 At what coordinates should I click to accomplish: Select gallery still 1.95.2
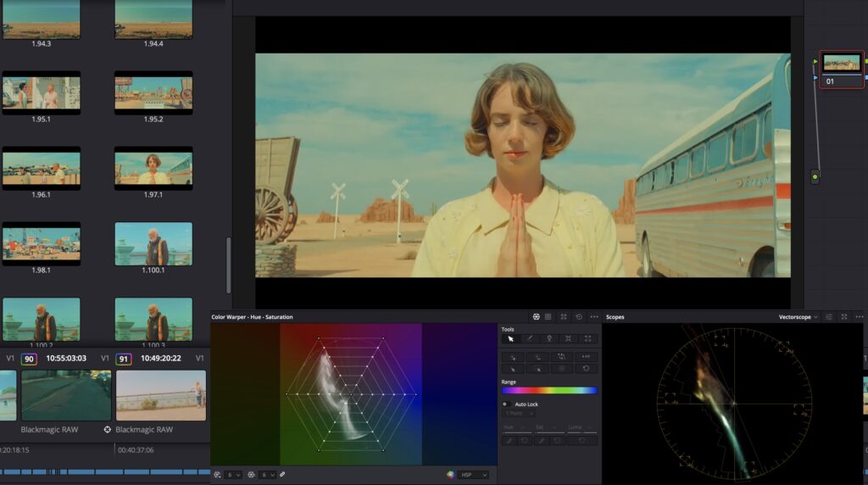[x=154, y=92]
